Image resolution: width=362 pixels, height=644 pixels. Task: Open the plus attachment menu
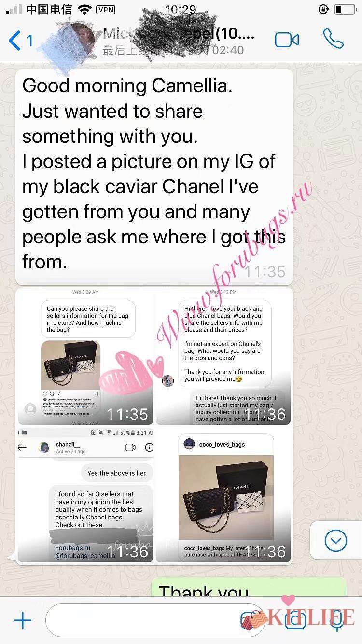point(22,620)
